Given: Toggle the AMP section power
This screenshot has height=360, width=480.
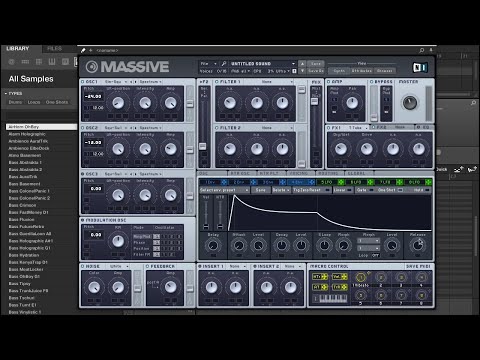Looking at the screenshot, I should [x=328, y=82].
